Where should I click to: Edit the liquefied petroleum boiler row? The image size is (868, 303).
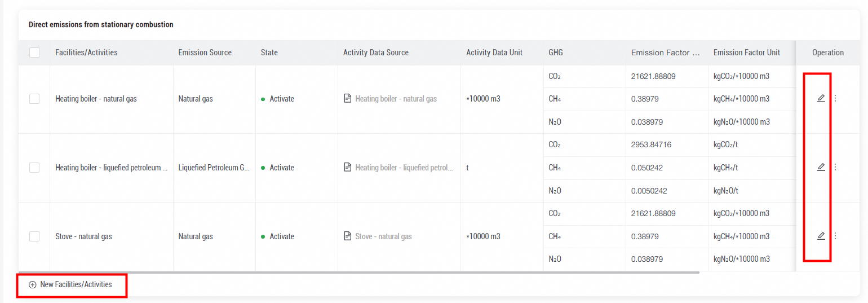click(821, 168)
